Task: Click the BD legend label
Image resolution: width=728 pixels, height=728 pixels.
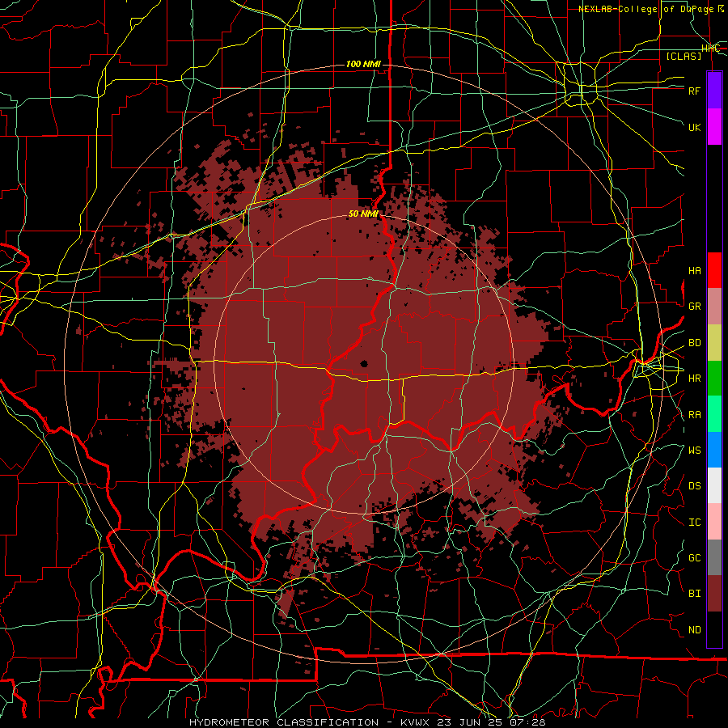Action: pos(695,343)
